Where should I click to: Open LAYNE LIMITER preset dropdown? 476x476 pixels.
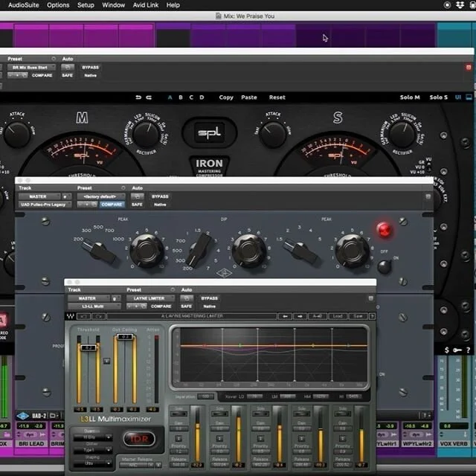pos(150,298)
